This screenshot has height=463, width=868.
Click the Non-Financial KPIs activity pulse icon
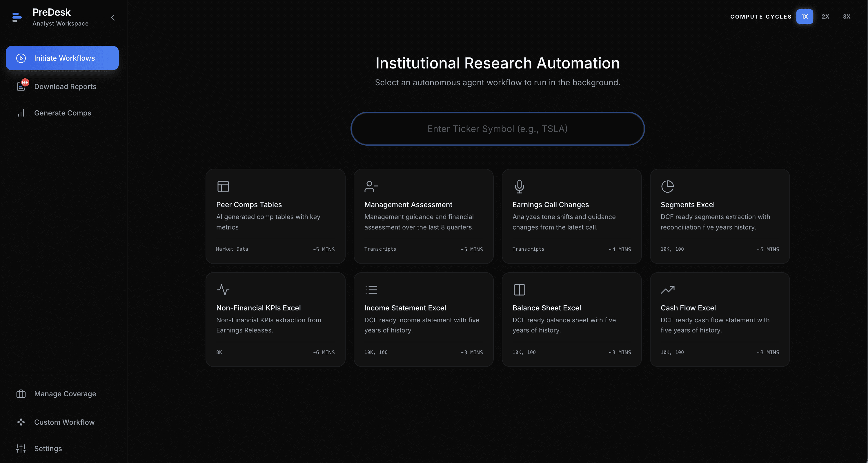point(223,289)
